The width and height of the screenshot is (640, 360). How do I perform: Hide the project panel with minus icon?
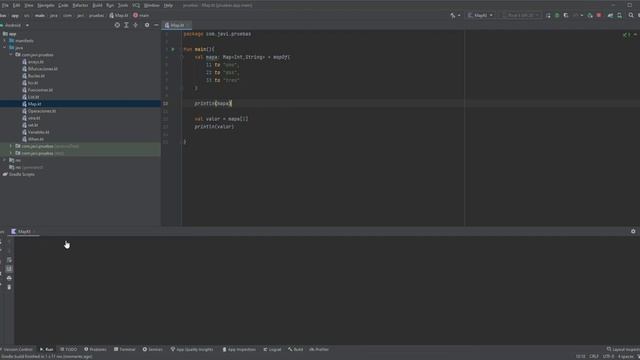pyautogui.click(x=156, y=25)
